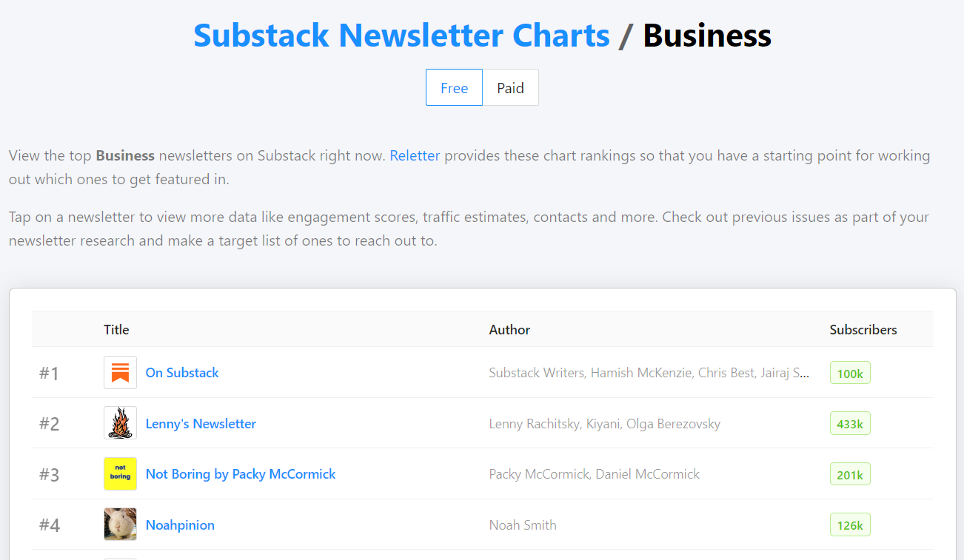Switch to the Paid chart tab
Viewport: 964px width, 560px height.
pos(510,87)
